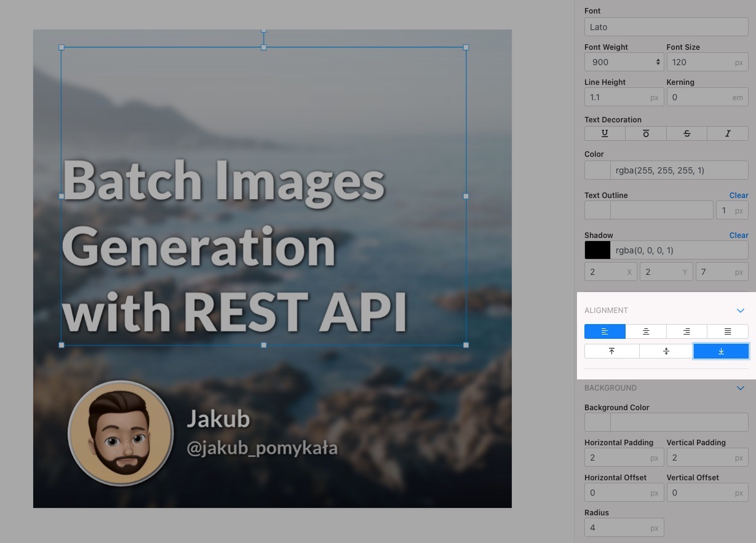Align text to bottom vertically
Screen dimensions: 756x543
pyautogui.click(x=721, y=351)
